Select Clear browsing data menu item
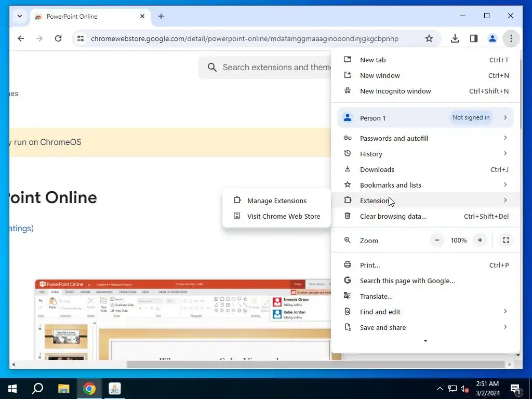The image size is (532, 399). 425,216
